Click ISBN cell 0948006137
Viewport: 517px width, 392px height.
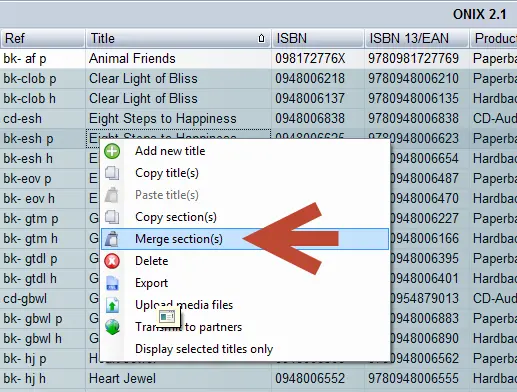tap(318, 99)
